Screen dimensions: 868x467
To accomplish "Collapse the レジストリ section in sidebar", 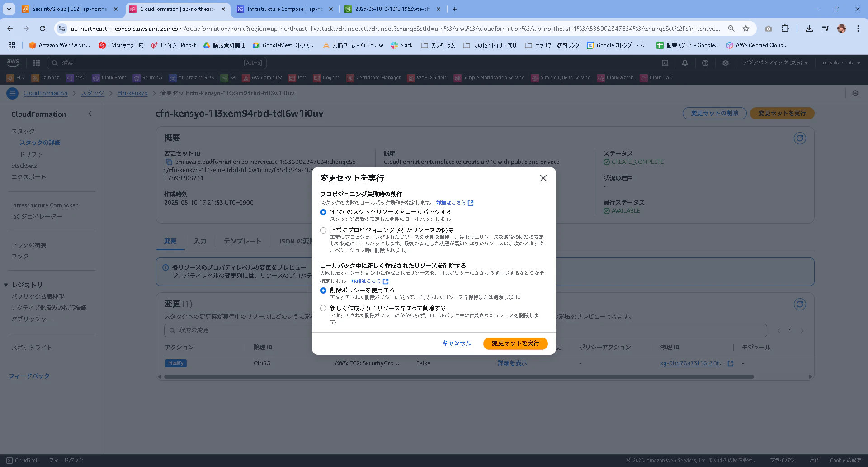I will tap(6, 285).
